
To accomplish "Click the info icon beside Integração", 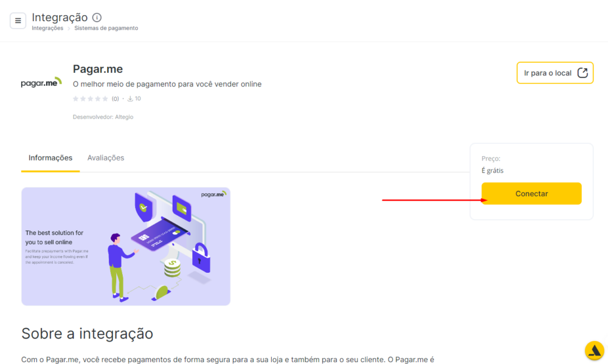I will click(97, 18).
